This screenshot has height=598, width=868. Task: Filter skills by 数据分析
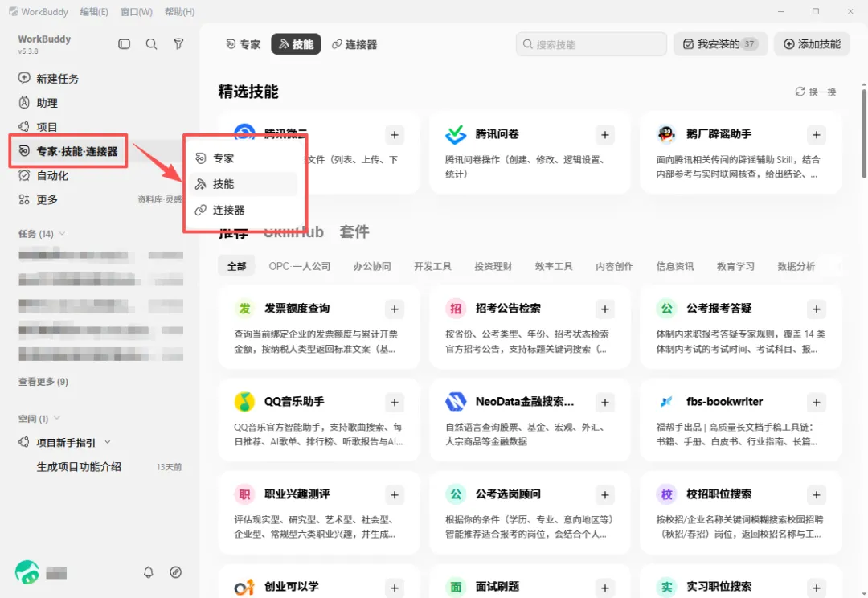(x=796, y=266)
